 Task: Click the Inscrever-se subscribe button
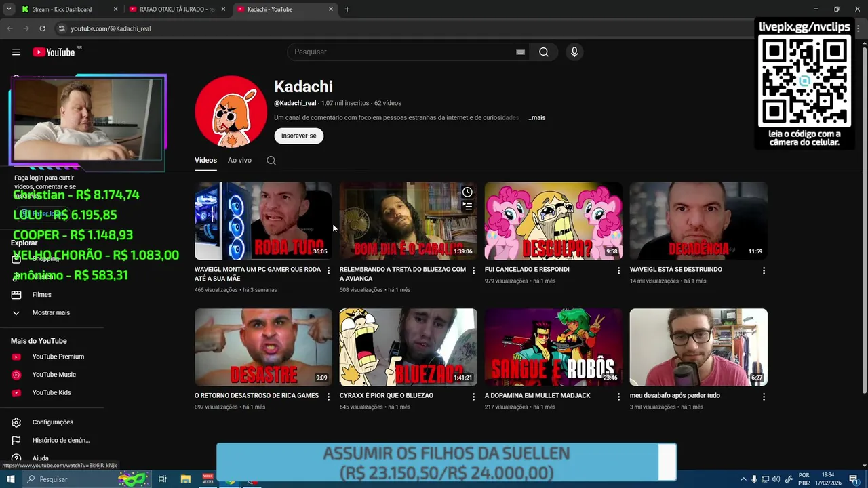299,136
